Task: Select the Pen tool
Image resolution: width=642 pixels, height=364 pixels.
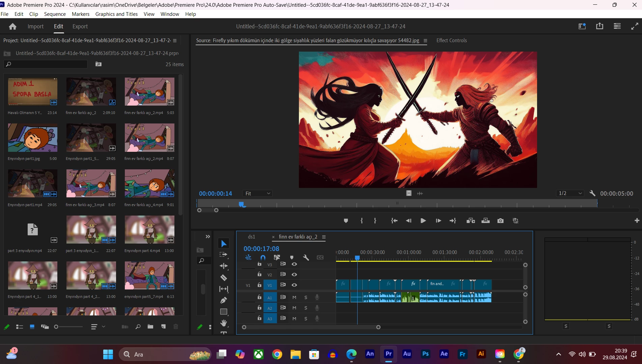Action: (224, 300)
